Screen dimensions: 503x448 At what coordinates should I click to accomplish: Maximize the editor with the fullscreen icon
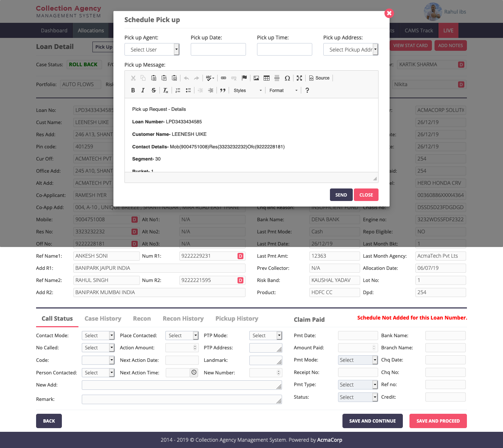tap(299, 78)
